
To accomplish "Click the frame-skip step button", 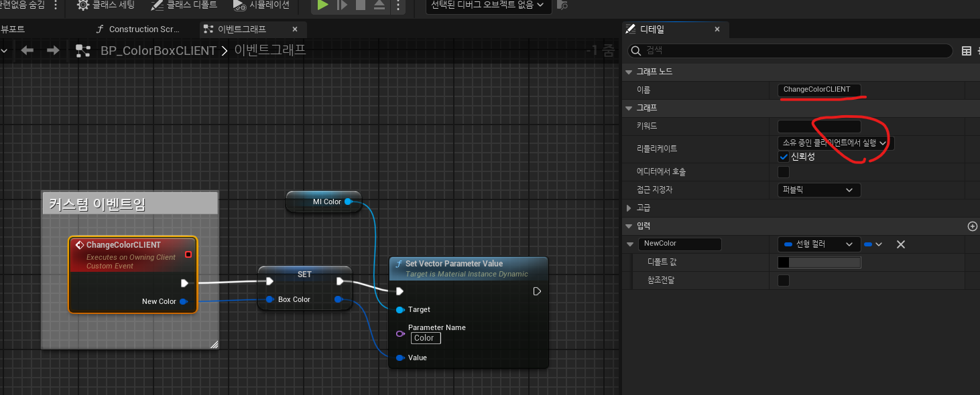I will (342, 5).
